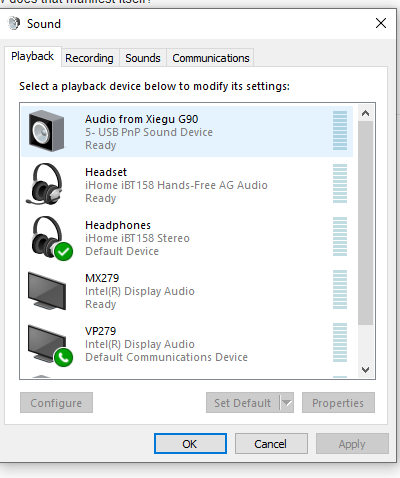Click the VP279 volume level meter

[x=340, y=342]
